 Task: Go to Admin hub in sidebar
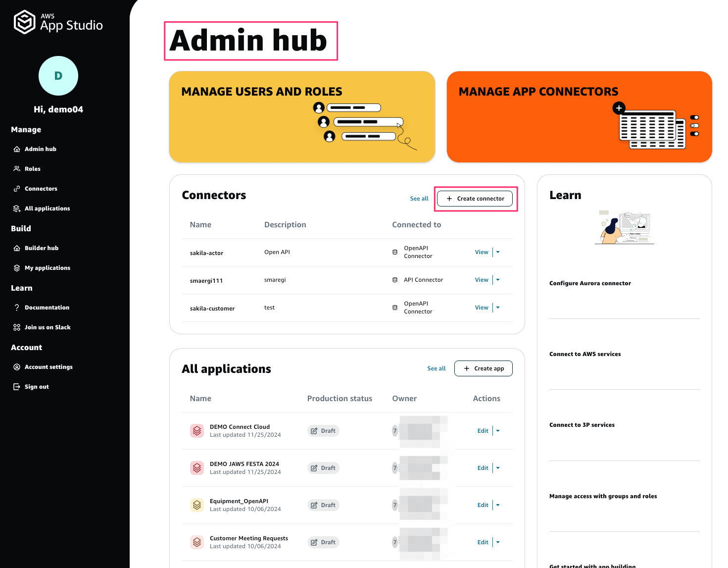tap(41, 149)
